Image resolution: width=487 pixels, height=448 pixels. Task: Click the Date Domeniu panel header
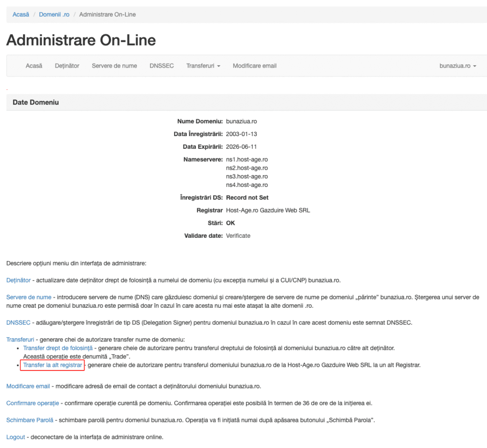[36, 102]
